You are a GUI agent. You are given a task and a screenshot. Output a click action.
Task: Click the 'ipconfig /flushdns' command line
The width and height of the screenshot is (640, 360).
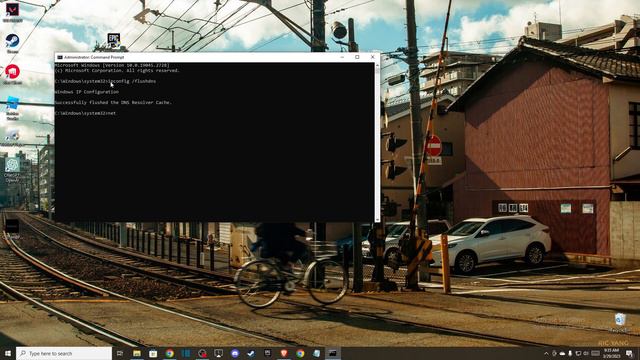(x=133, y=81)
